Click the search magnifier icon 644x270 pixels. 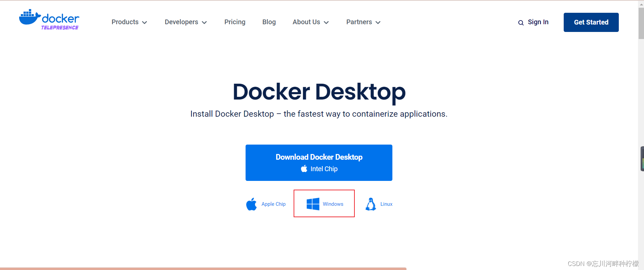click(x=521, y=23)
